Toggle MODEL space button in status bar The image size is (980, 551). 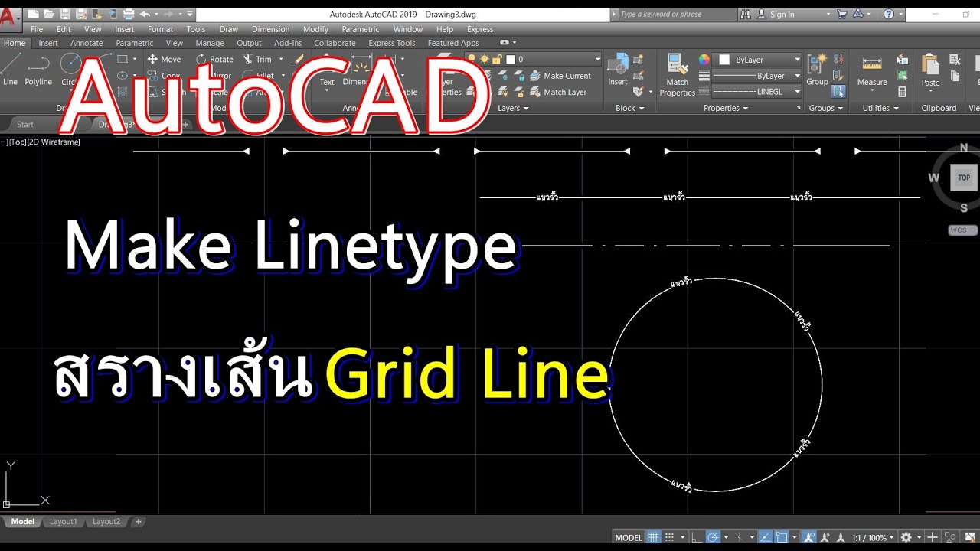629,537
